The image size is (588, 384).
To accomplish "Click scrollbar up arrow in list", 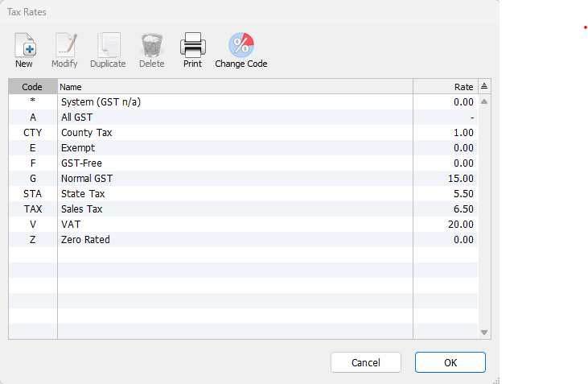I will [484, 101].
